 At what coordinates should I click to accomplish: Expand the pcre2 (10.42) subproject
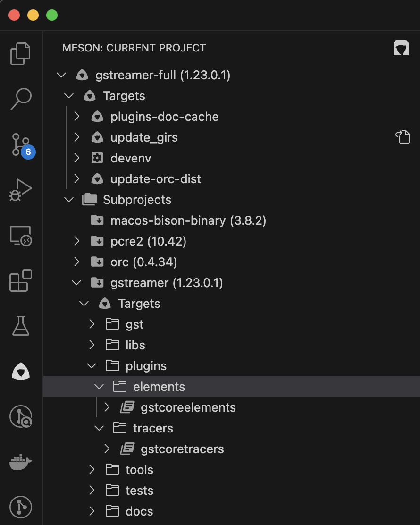point(77,241)
